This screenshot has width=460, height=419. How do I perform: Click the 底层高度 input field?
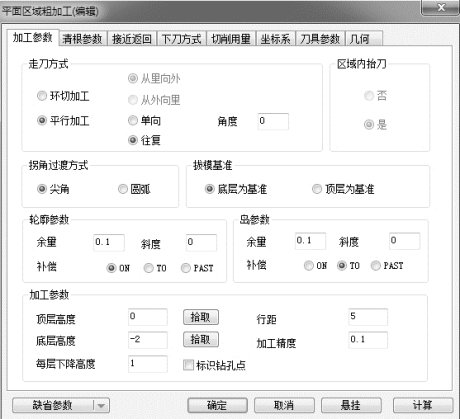point(148,340)
